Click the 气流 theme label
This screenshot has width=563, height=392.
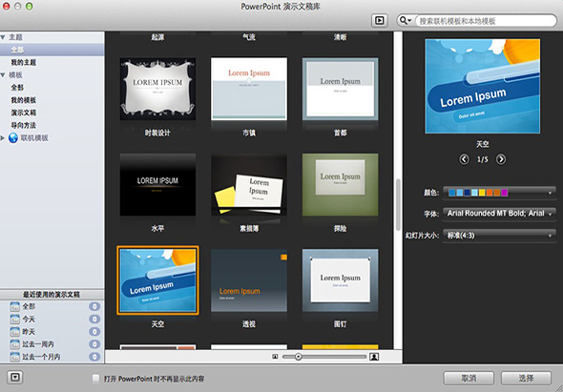[x=249, y=37]
